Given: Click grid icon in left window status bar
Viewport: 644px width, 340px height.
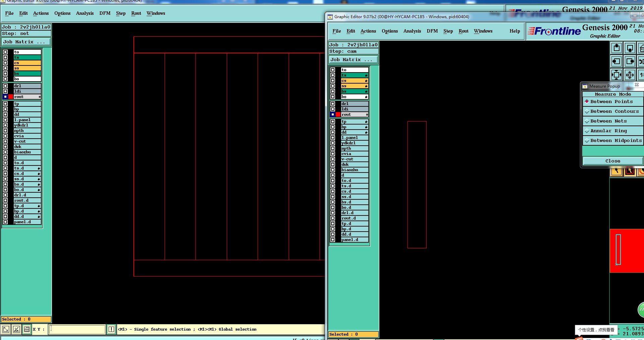Looking at the screenshot, I should click(x=27, y=329).
